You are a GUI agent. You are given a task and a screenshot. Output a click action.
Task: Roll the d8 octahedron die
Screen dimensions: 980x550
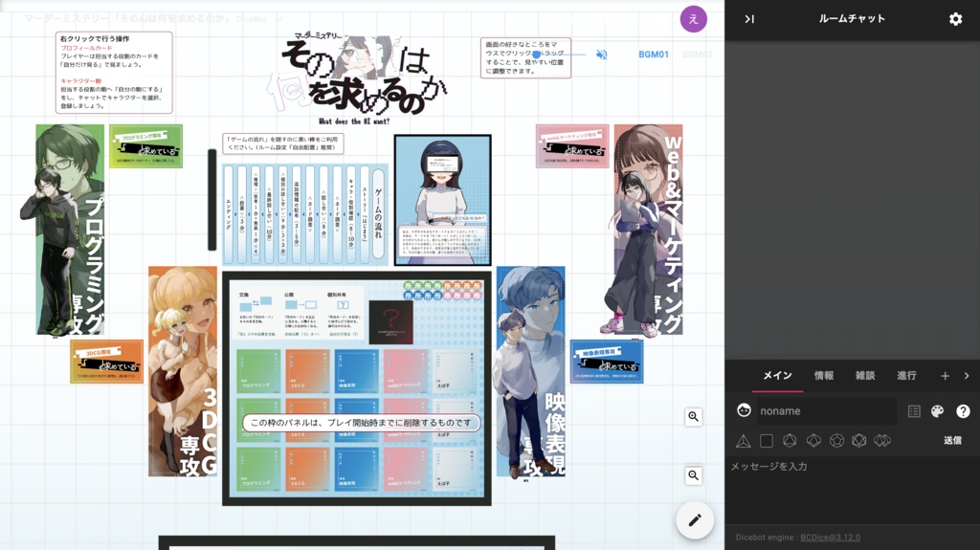coord(790,441)
